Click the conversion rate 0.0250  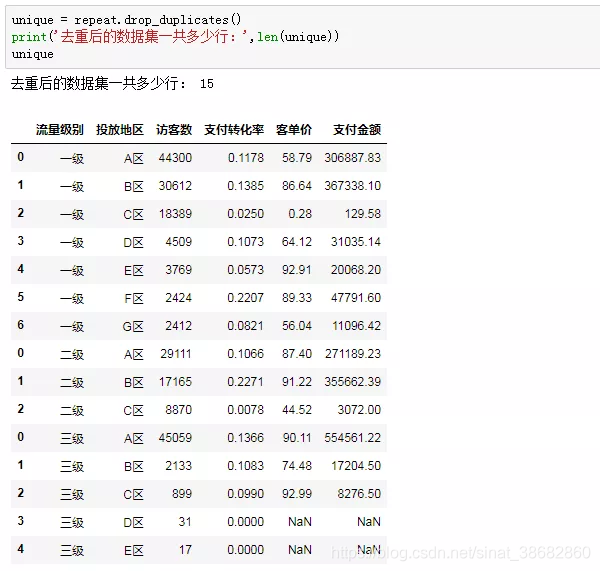coord(245,214)
